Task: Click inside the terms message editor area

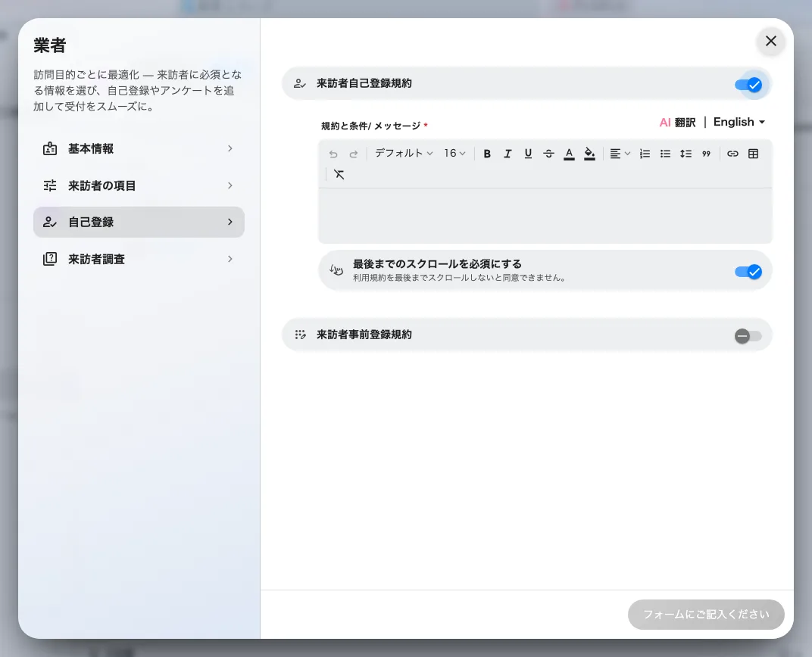Action: [545, 215]
